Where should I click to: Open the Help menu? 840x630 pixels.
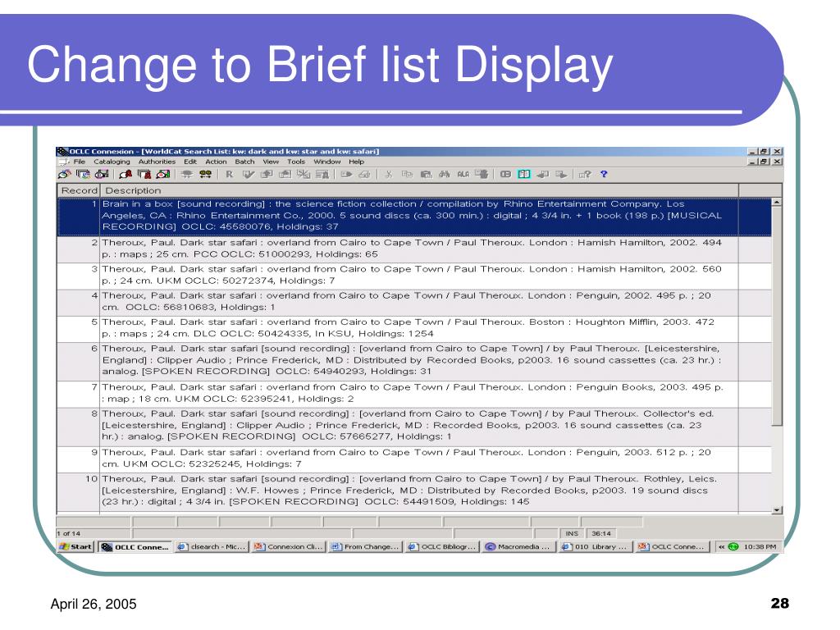(x=356, y=162)
